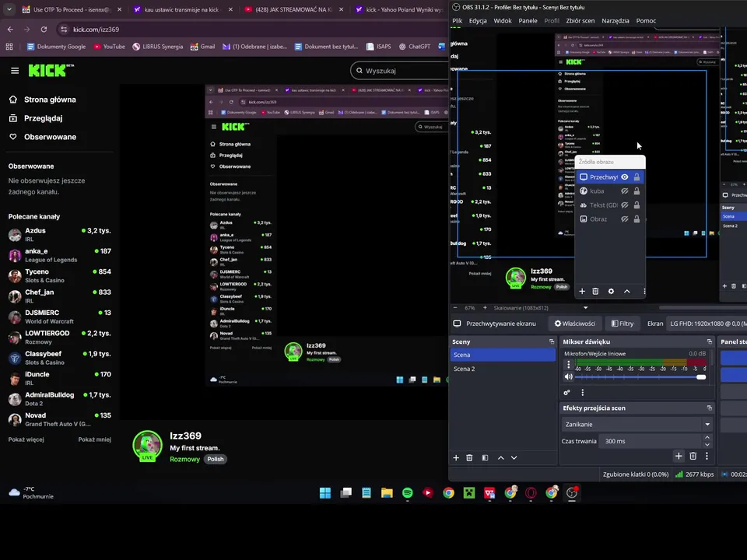Open OBS Widok menu

pos(503,20)
